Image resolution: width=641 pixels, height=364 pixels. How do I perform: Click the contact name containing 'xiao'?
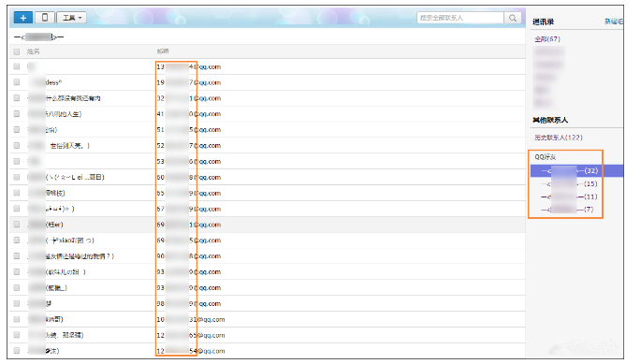pos(61,240)
